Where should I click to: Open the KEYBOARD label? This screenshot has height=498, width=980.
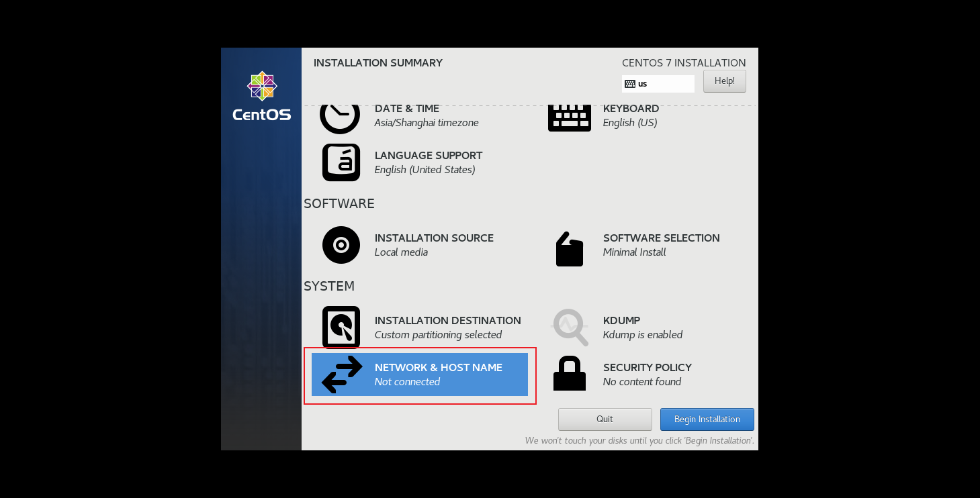631,108
